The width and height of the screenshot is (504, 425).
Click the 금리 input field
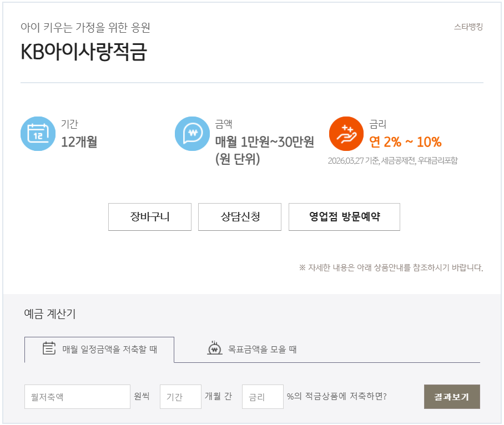pos(262,397)
